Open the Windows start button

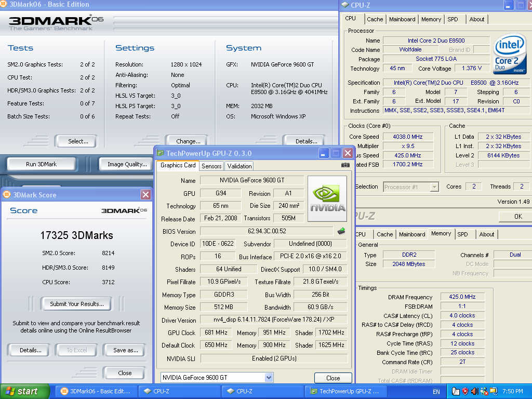[24, 391]
